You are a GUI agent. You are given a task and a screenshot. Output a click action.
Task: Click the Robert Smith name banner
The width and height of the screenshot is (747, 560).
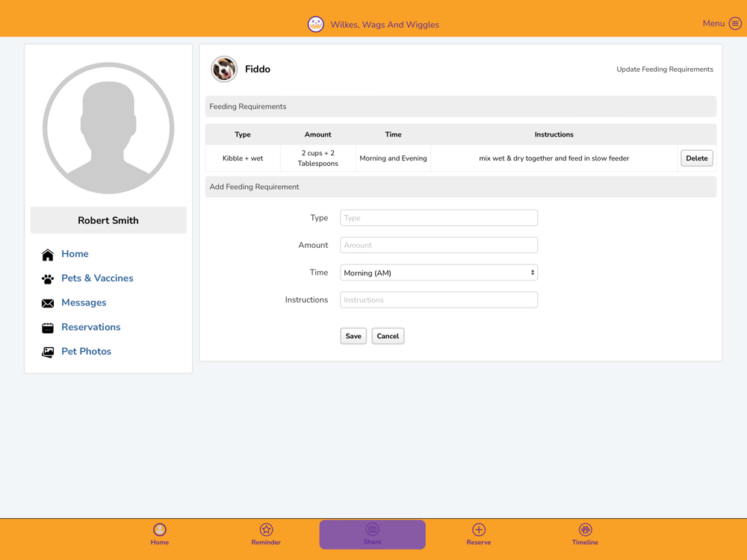click(108, 220)
